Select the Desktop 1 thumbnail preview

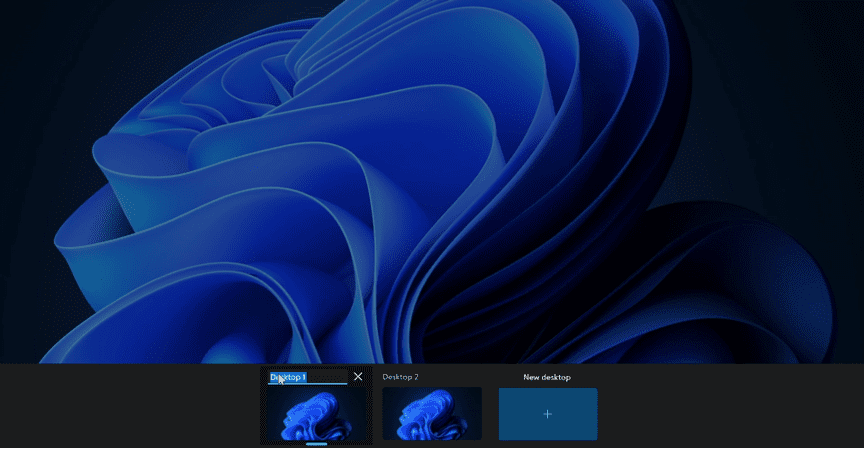316,414
